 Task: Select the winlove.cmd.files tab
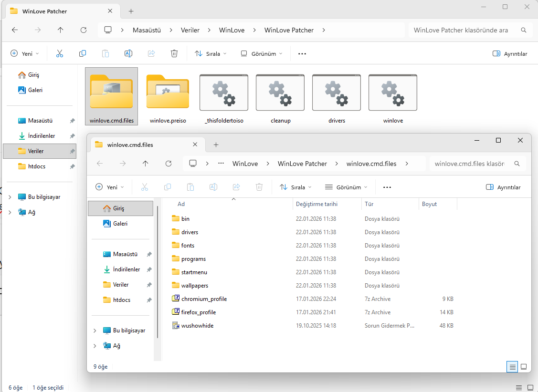tap(148, 145)
